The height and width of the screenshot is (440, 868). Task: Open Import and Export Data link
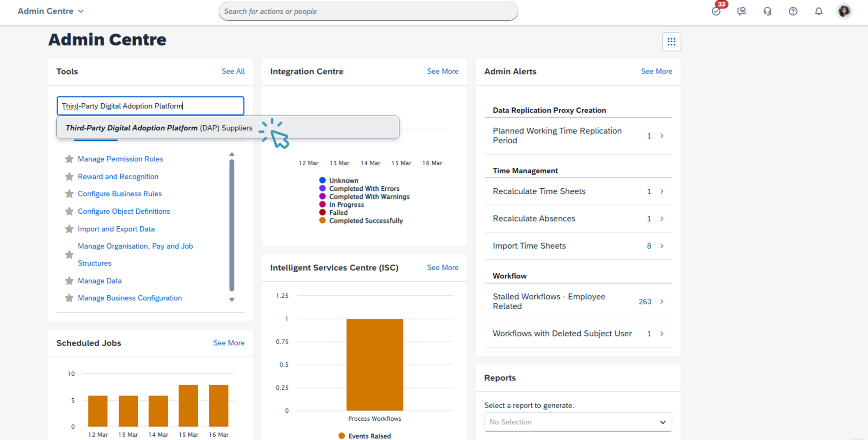[116, 229]
